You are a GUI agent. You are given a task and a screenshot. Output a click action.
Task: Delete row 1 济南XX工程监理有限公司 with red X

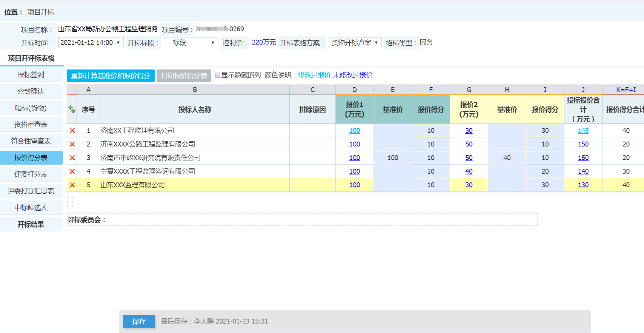pyautogui.click(x=72, y=131)
